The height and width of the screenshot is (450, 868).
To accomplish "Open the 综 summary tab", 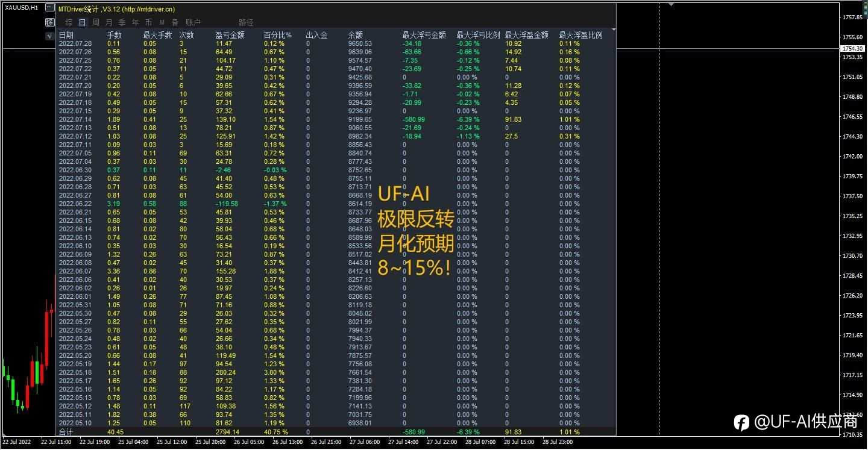I will (69, 22).
